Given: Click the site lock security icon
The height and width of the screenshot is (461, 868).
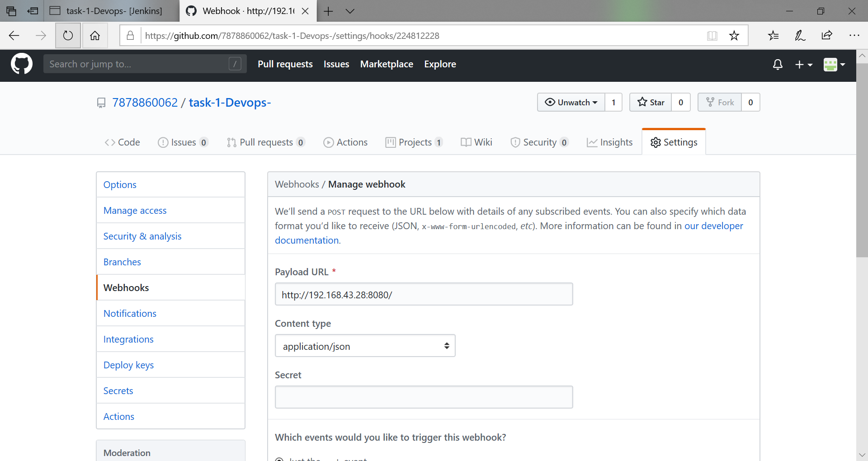Looking at the screenshot, I should [x=130, y=36].
